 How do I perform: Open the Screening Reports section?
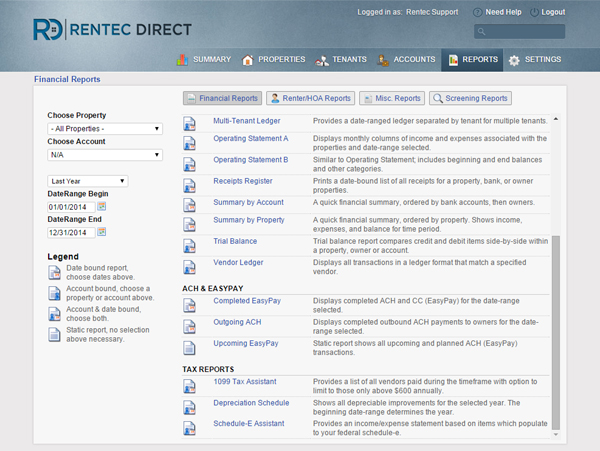point(470,98)
